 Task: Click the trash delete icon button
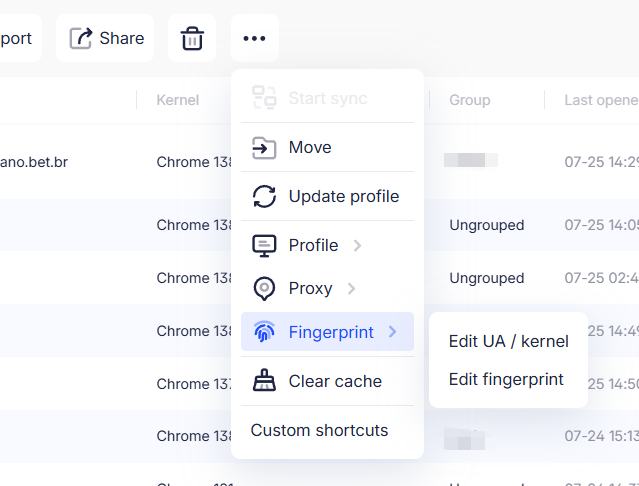(x=192, y=38)
